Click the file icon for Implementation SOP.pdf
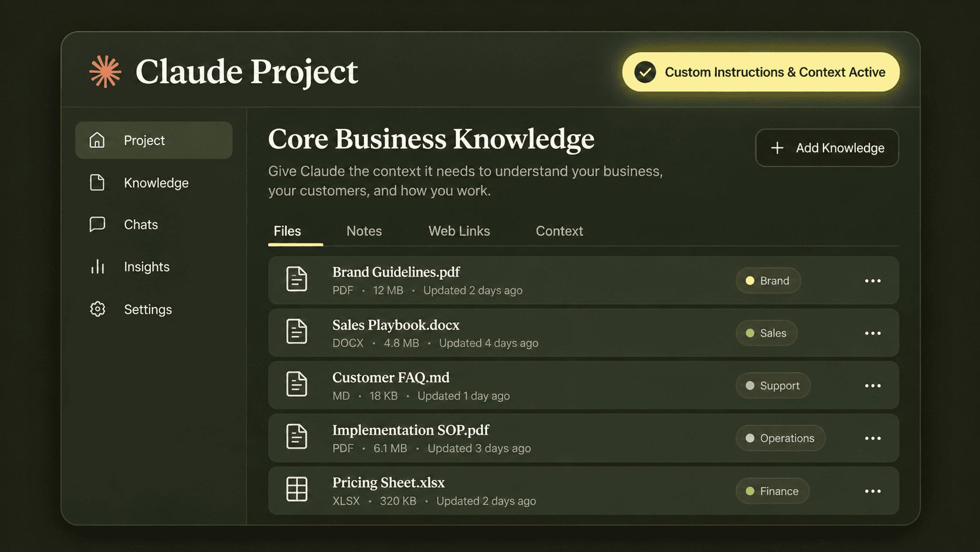 [x=297, y=437]
